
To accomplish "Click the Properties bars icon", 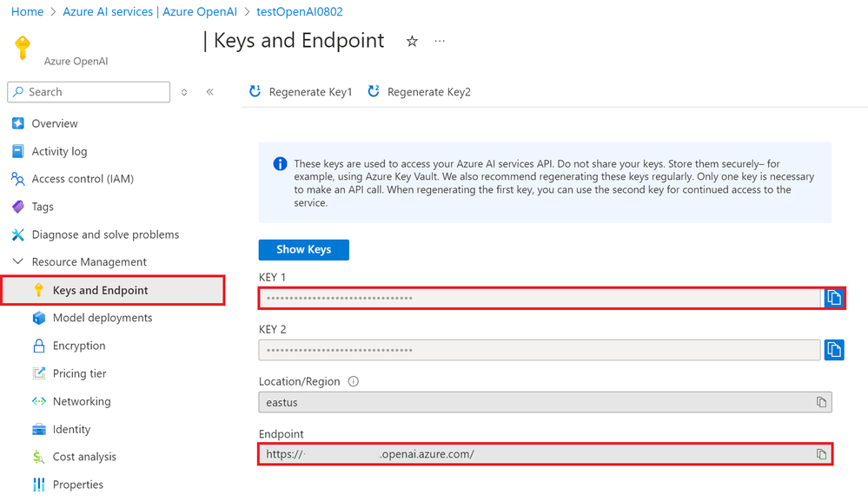I will click(x=39, y=485).
